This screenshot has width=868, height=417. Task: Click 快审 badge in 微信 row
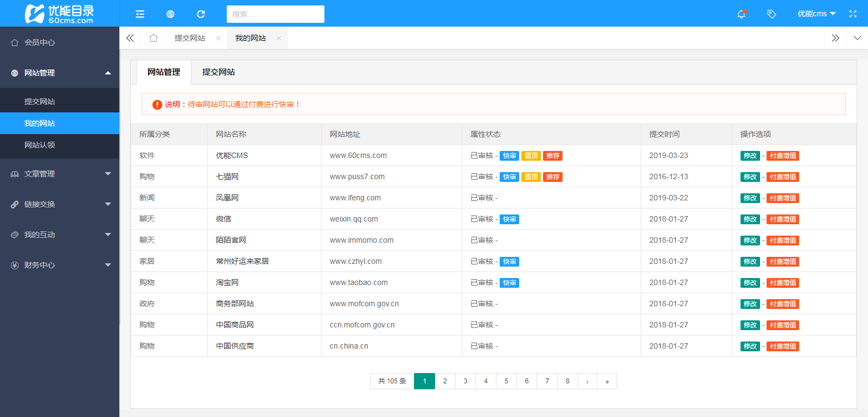click(x=509, y=219)
